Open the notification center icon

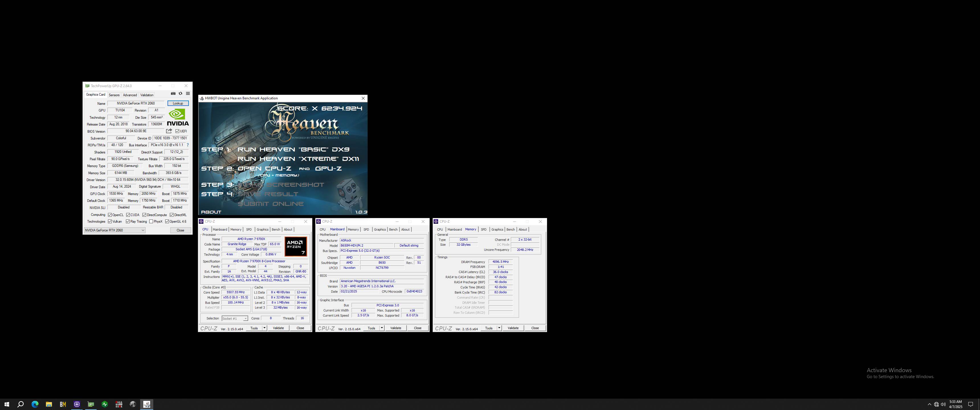970,404
